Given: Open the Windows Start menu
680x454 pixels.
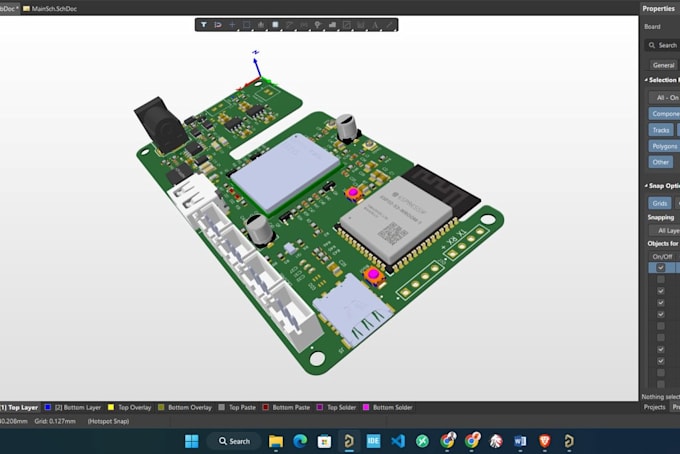Looking at the screenshot, I should click(191, 441).
